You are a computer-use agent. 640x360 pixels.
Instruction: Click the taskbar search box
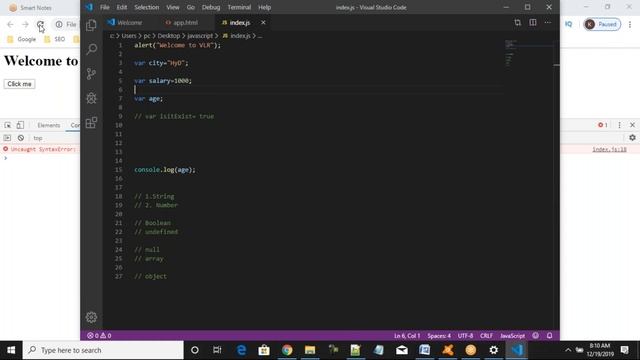click(x=103, y=350)
